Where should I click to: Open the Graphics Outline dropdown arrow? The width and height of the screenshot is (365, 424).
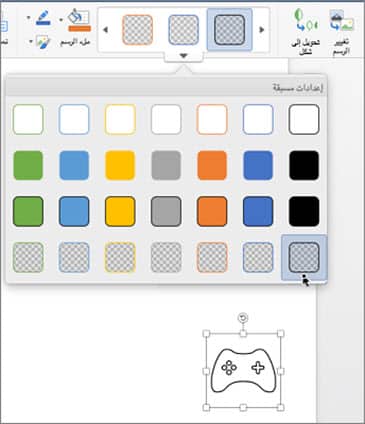pos(29,17)
